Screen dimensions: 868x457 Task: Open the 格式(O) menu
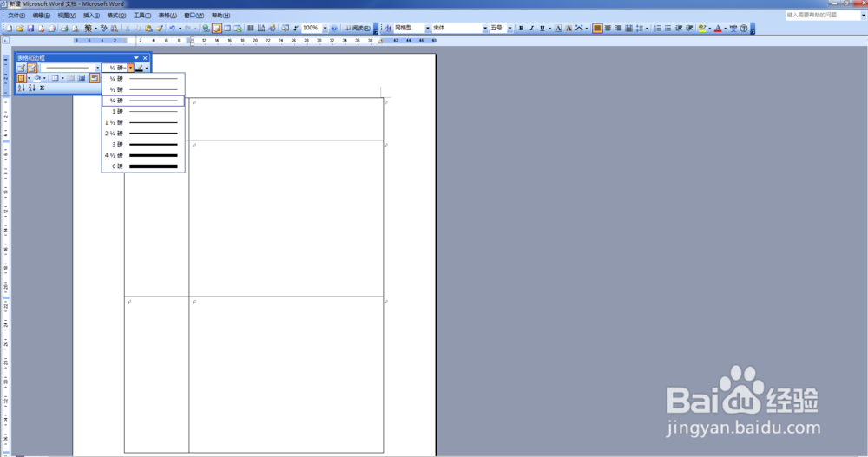point(116,16)
